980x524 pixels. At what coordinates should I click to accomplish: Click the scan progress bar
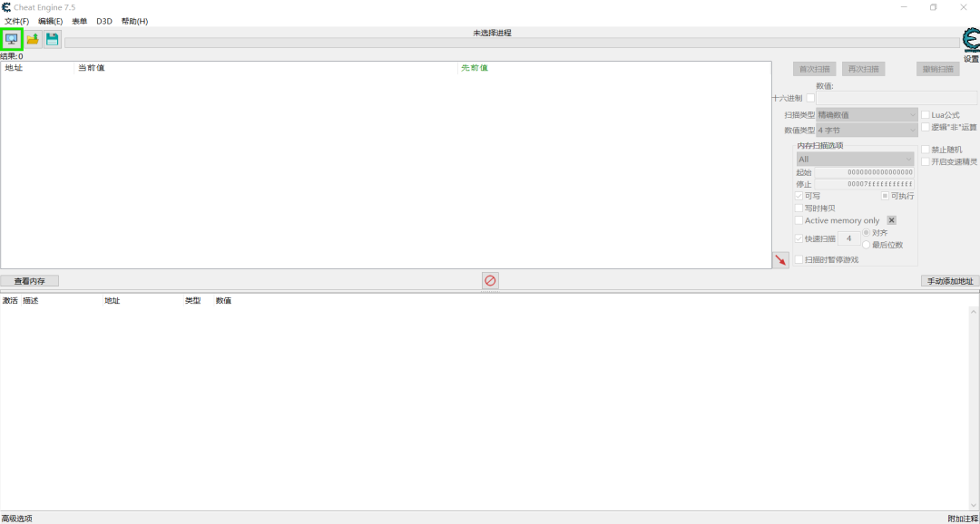click(x=512, y=43)
